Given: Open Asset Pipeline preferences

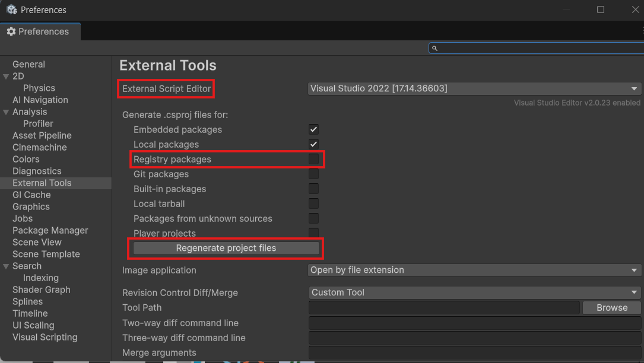Looking at the screenshot, I should click(x=42, y=135).
